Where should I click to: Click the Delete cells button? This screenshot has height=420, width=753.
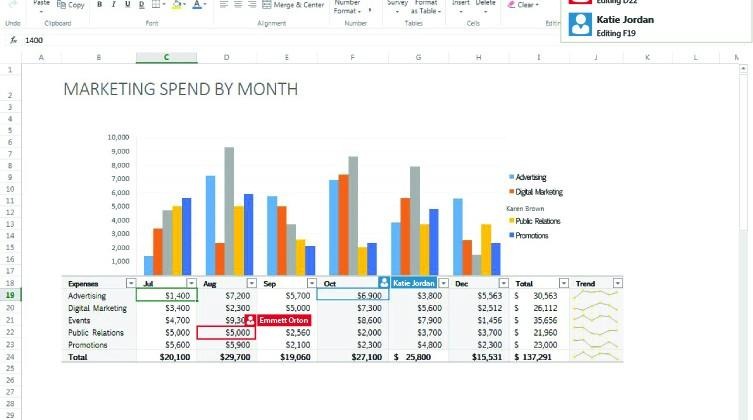[x=485, y=7]
